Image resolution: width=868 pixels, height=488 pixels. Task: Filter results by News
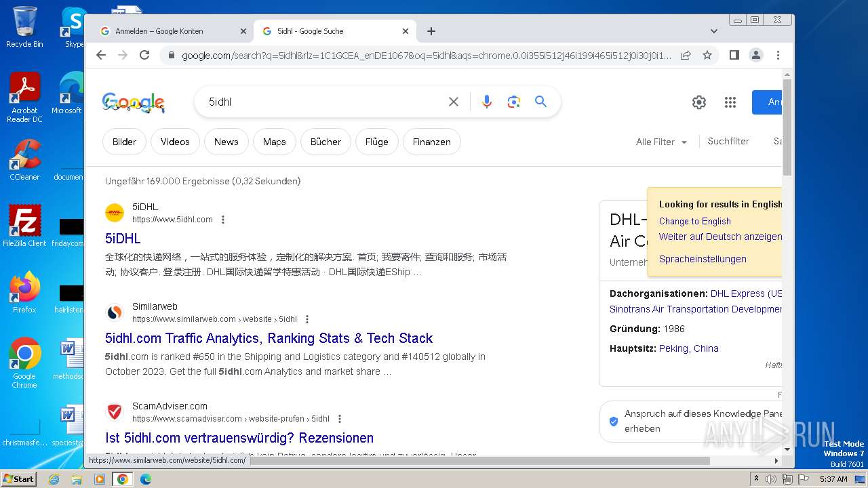point(226,142)
